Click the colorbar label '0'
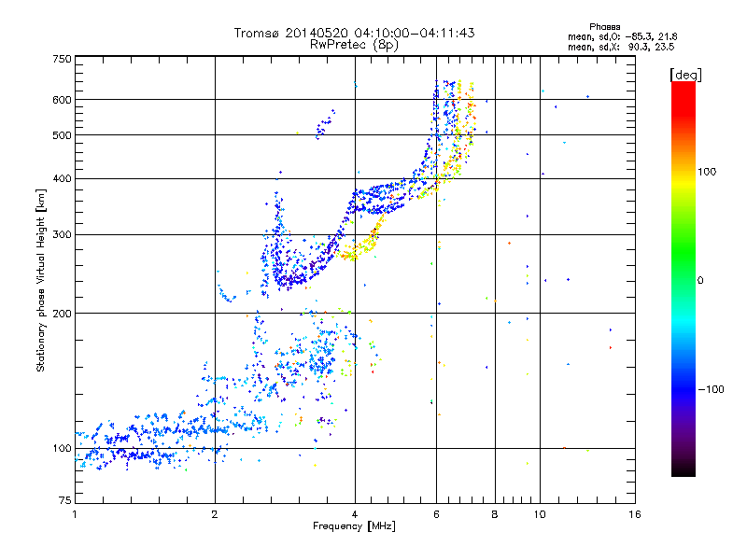This screenshot has height=560, width=747. [x=700, y=281]
